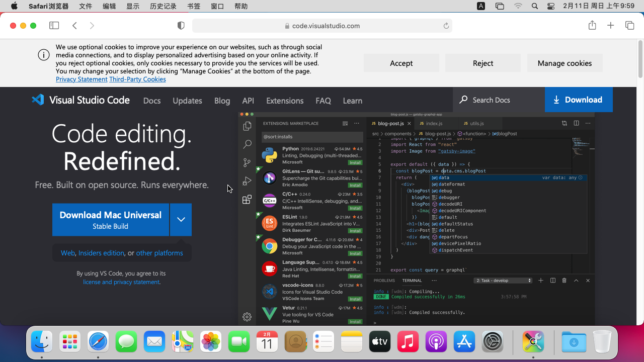This screenshot has height=362, width=644.
Task: Open the Learn navigation link
Action: pos(352,101)
